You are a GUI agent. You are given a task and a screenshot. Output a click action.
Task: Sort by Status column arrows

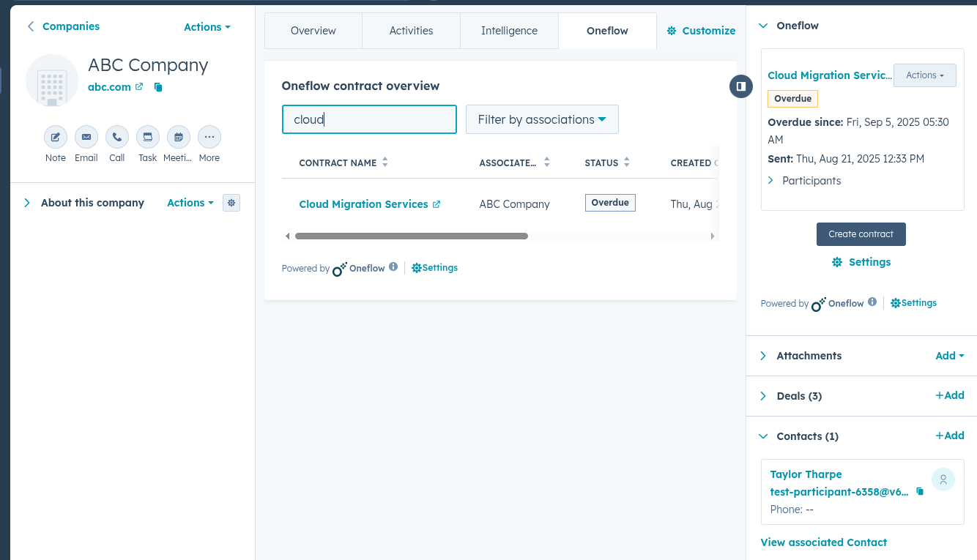point(626,163)
